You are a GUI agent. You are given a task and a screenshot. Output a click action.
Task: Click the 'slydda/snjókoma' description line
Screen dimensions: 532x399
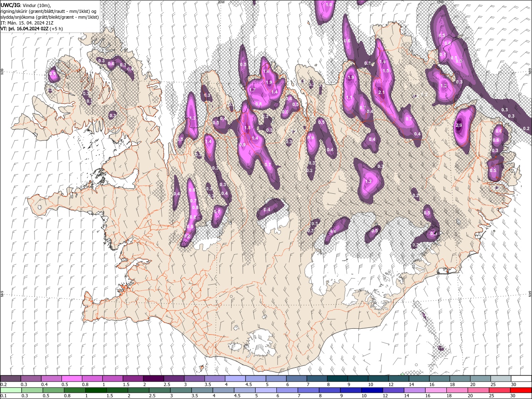click(x=49, y=17)
